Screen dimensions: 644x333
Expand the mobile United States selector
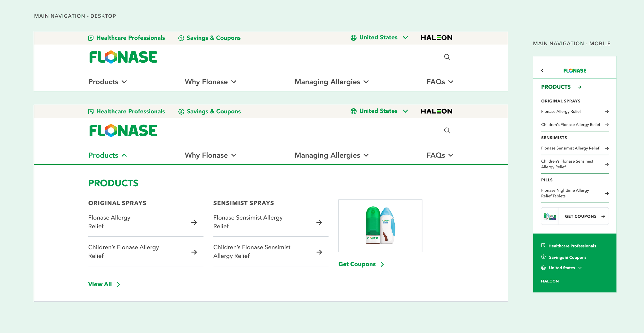562,268
